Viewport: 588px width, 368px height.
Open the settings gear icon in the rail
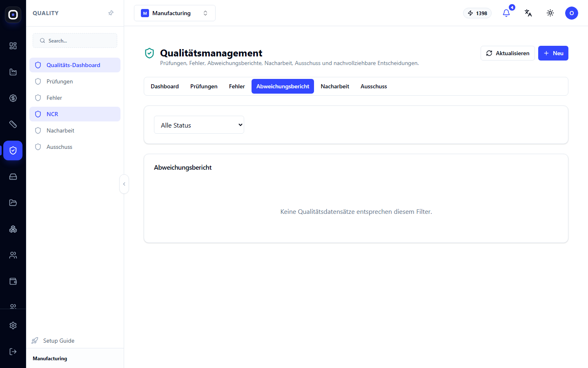pos(13,325)
